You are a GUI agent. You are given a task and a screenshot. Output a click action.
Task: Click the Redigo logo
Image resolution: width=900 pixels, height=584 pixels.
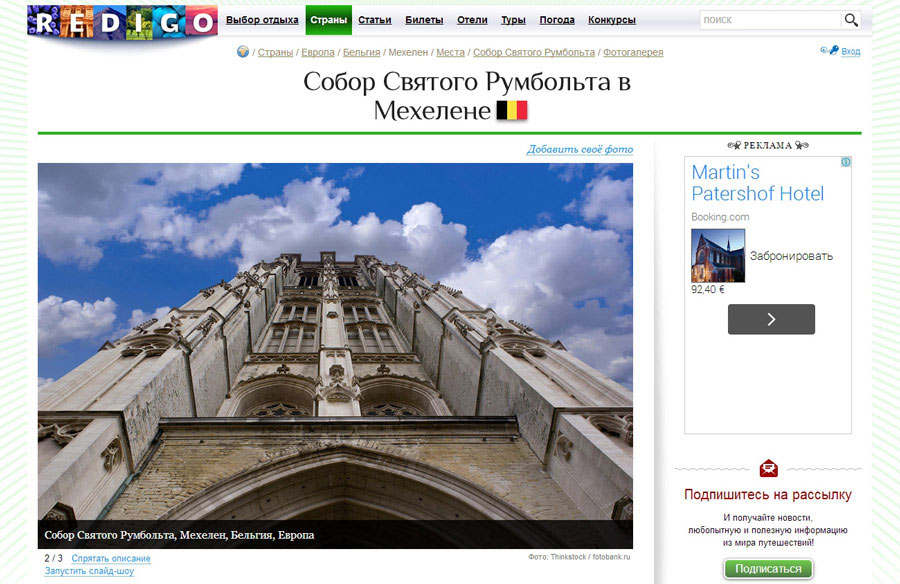[122, 22]
